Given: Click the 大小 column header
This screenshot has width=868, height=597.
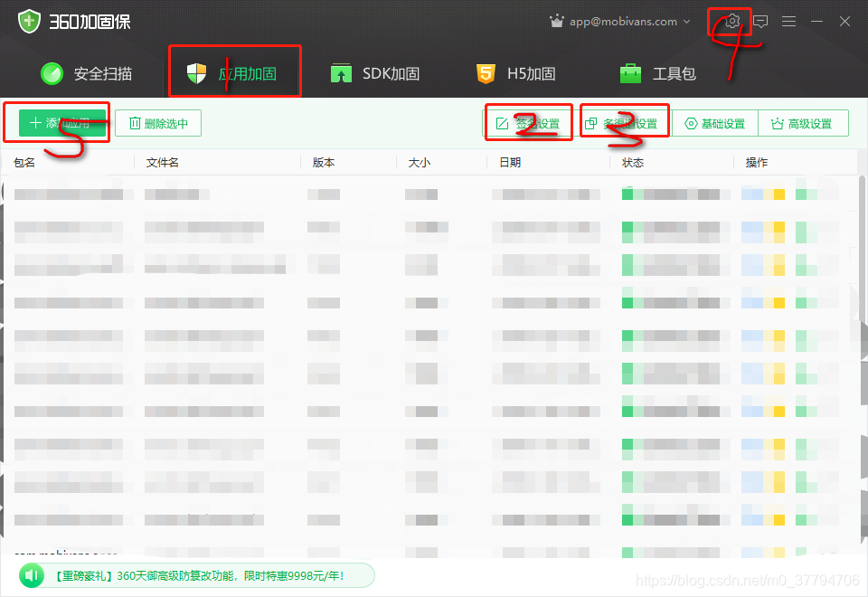Looking at the screenshot, I should point(419,162).
